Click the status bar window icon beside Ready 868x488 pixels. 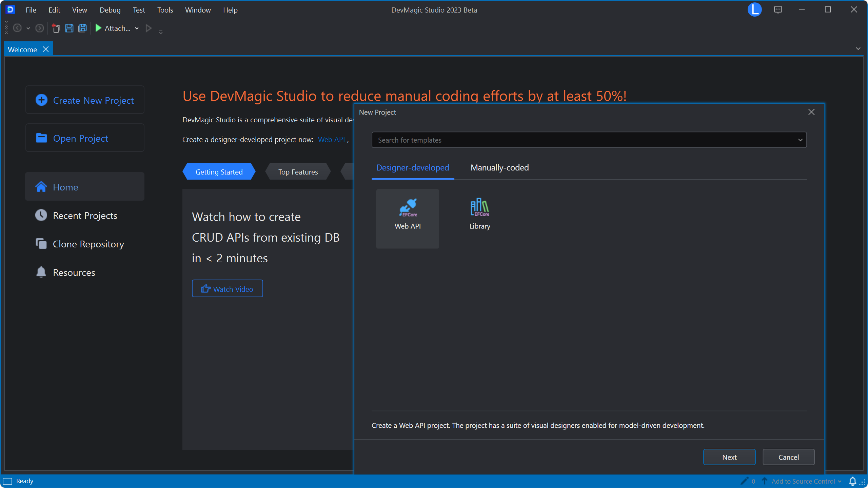pyautogui.click(x=7, y=481)
